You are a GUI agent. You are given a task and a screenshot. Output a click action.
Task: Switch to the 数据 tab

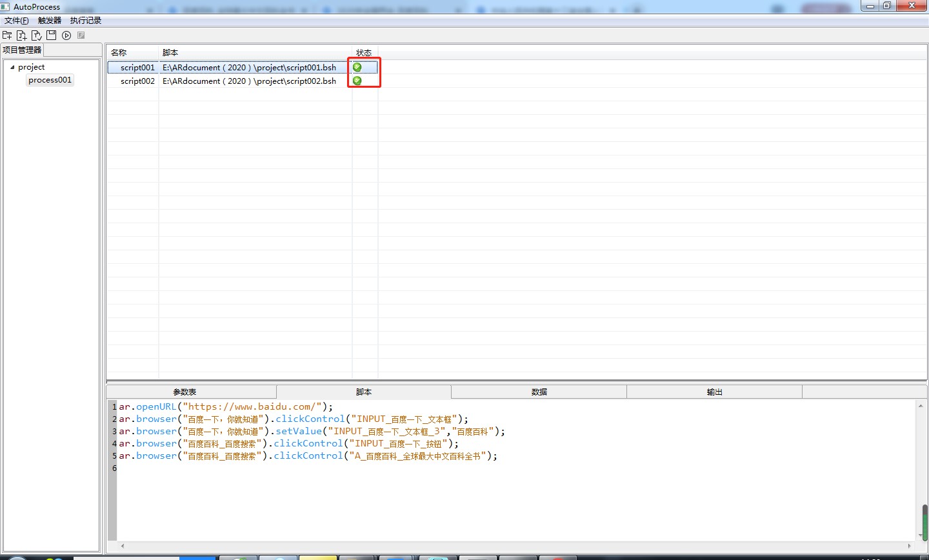tap(539, 392)
